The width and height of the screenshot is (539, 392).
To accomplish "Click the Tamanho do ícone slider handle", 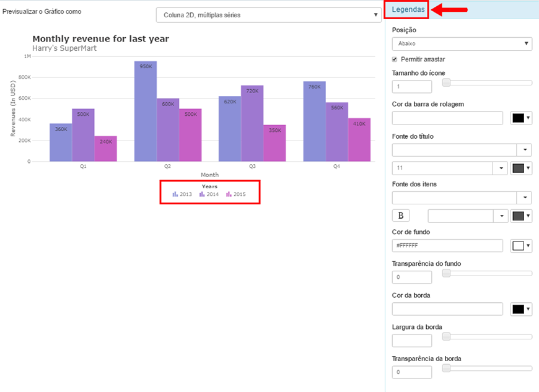I will click(x=446, y=82).
